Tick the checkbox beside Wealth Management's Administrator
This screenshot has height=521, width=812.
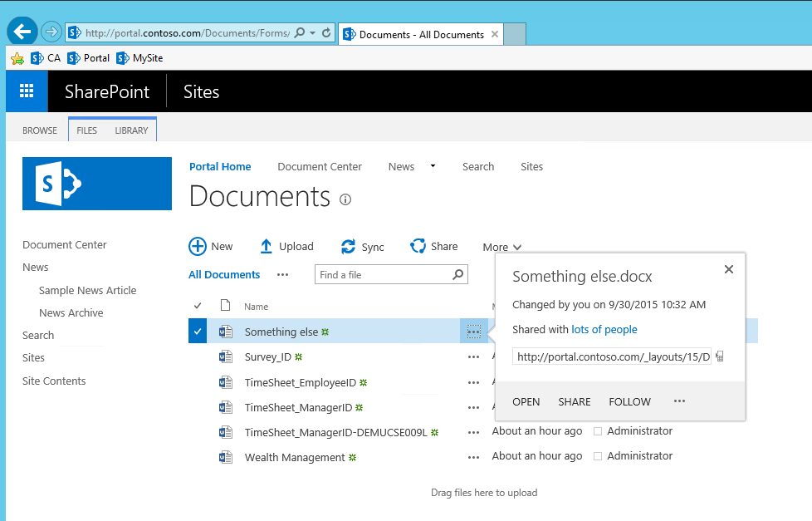point(598,456)
